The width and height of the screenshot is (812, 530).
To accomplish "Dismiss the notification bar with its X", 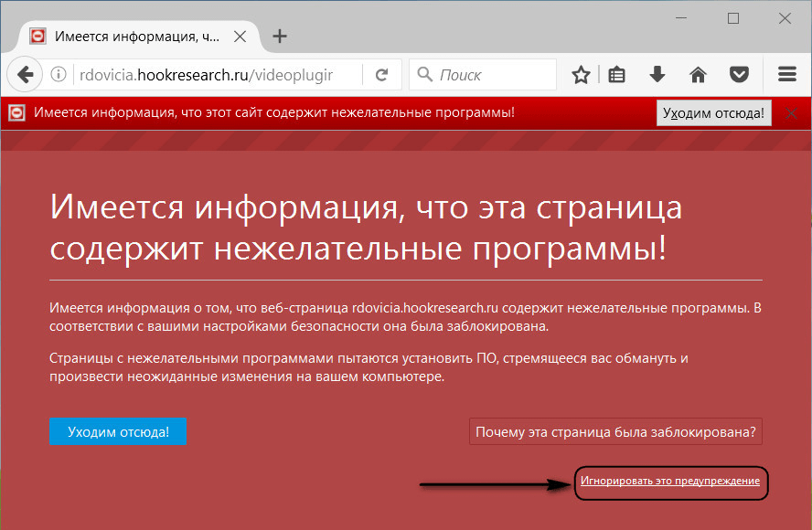I will click(792, 112).
